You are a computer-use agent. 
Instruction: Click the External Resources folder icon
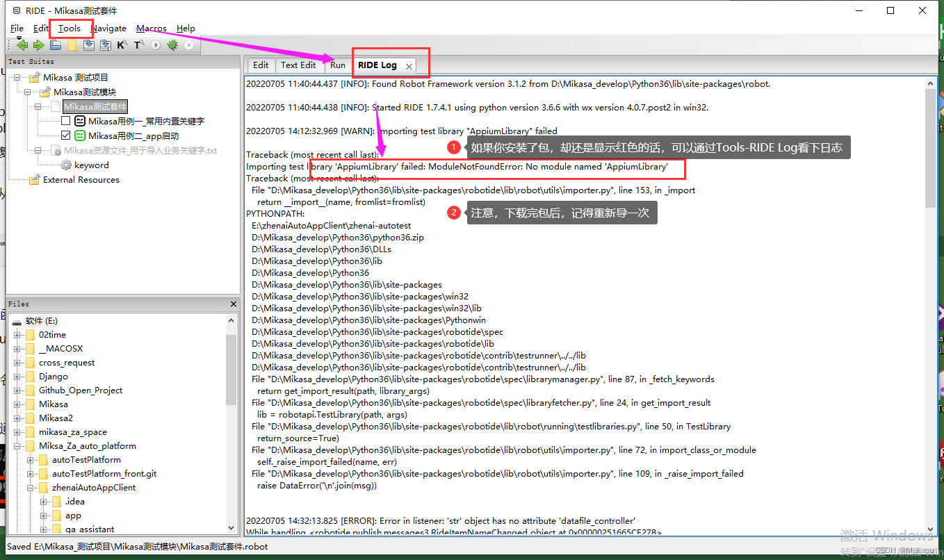coord(34,179)
